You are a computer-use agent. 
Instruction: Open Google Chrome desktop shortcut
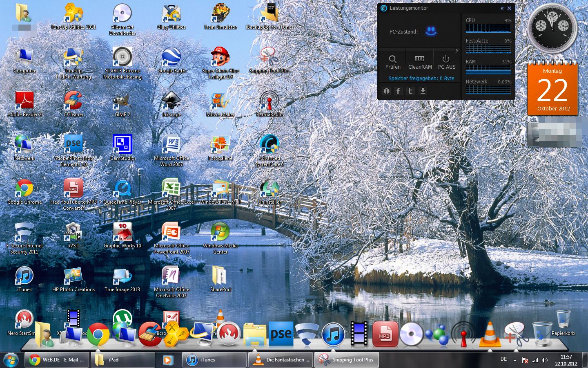coord(24,192)
